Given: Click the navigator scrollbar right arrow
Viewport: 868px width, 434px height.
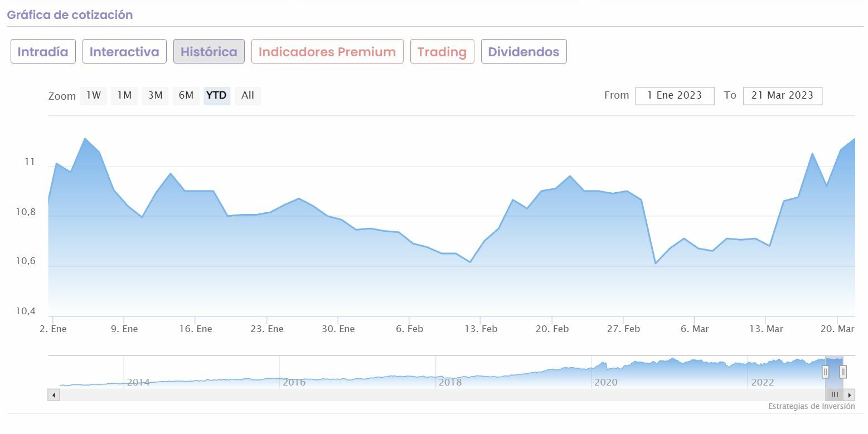Looking at the screenshot, I should pyautogui.click(x=850, y=395).
